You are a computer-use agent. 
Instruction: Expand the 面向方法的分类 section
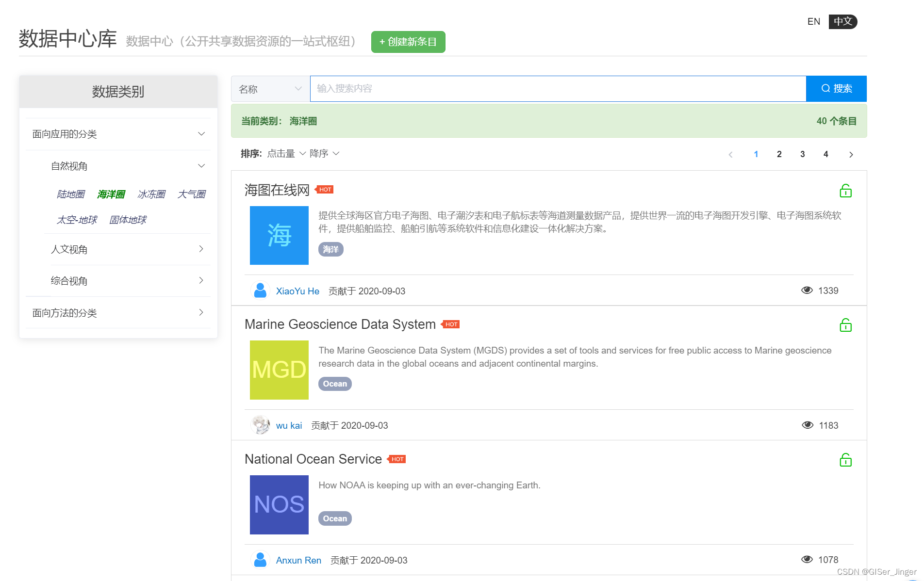(118, 313)
